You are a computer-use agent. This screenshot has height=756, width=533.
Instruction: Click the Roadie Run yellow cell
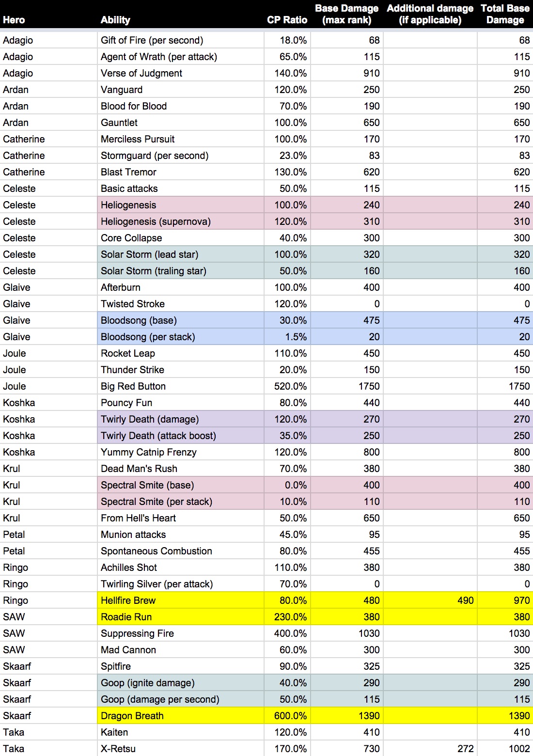click(x=181, y=617)
